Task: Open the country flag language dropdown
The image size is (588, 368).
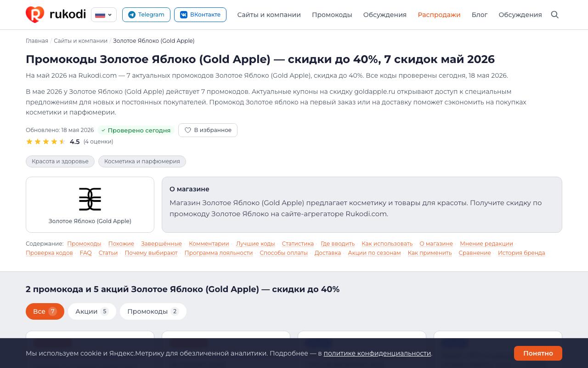Action: click(x=104, y=15)
